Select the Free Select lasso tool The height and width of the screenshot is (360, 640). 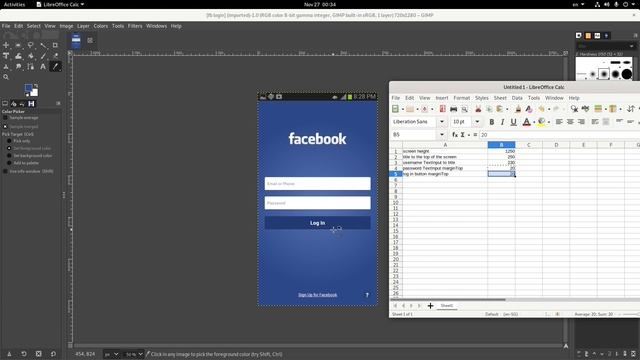[x=31, y=45]
